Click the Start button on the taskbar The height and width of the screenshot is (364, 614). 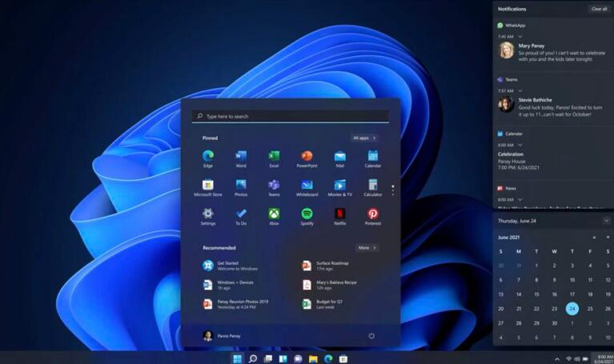tap(237, 358)
